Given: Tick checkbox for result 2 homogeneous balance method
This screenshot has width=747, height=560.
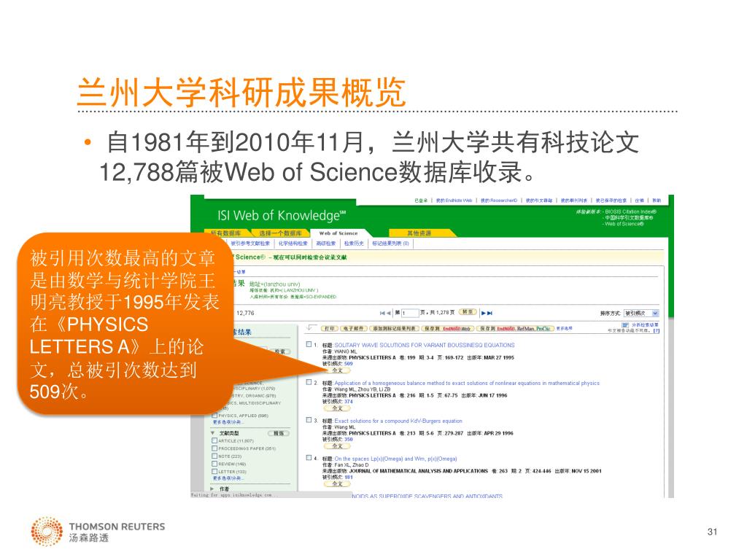Looking at the screenshot, I should pyautogui.click(x=309, y=382).
